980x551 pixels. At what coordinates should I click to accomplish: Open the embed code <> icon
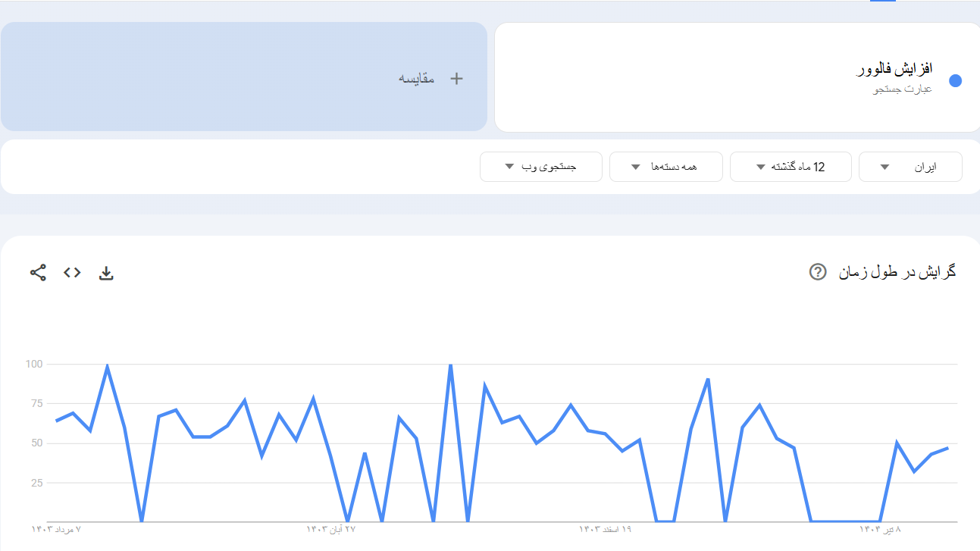(72, 273)
